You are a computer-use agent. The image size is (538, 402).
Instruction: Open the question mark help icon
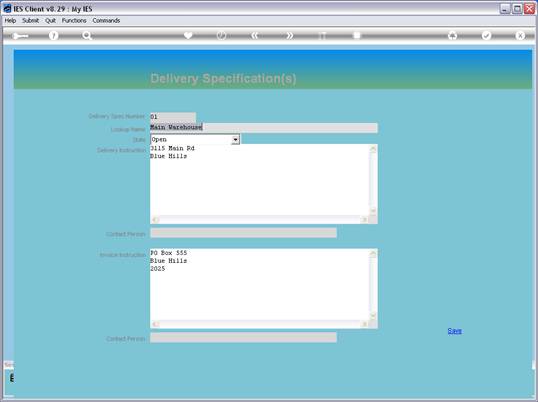(54, 35)
